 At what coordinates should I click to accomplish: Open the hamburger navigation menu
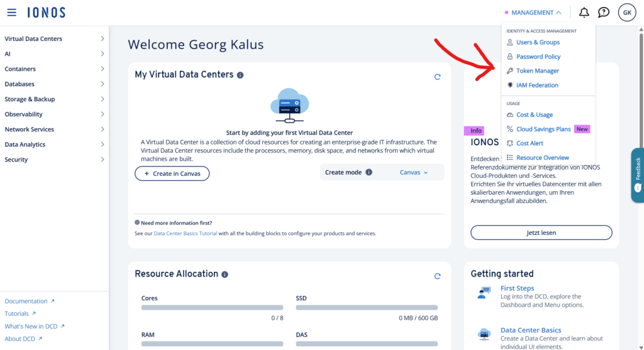[x=12, y=13]
